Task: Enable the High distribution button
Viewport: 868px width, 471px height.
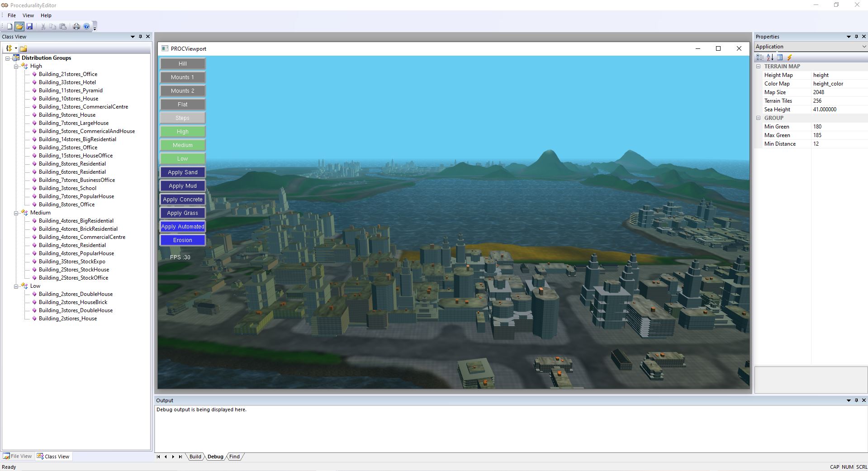Action: [x=182, y=131]
